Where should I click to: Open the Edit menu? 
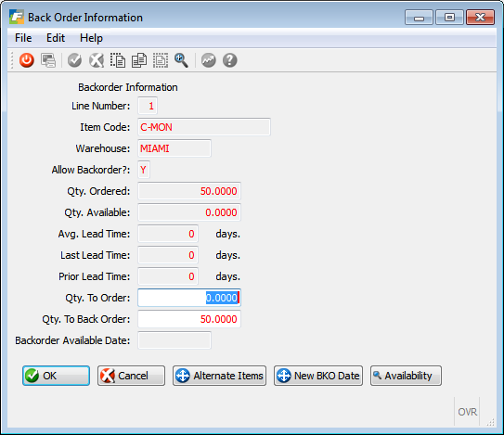56,38
